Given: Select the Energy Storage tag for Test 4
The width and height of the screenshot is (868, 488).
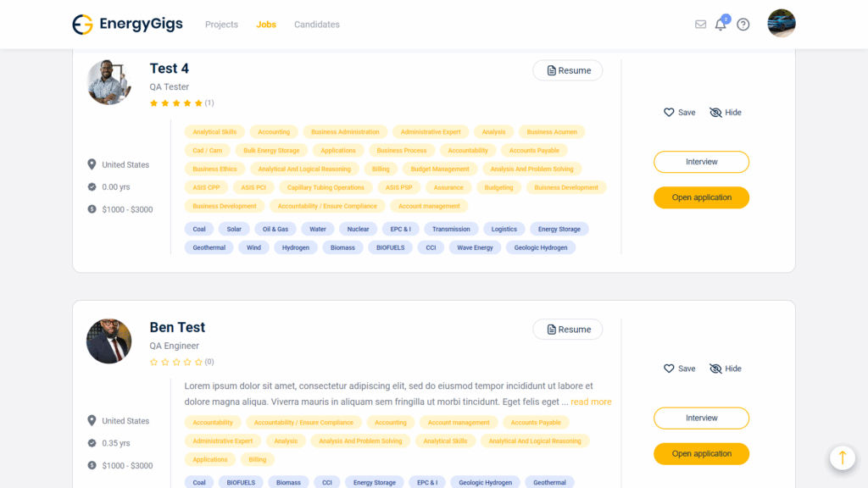Looking at the screenshot, I should [559, 229].
